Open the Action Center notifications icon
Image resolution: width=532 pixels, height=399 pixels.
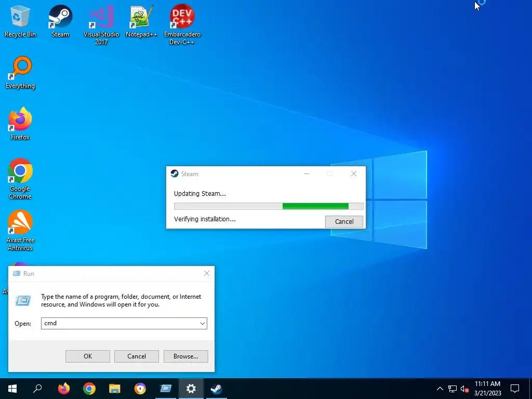[515, 389]
